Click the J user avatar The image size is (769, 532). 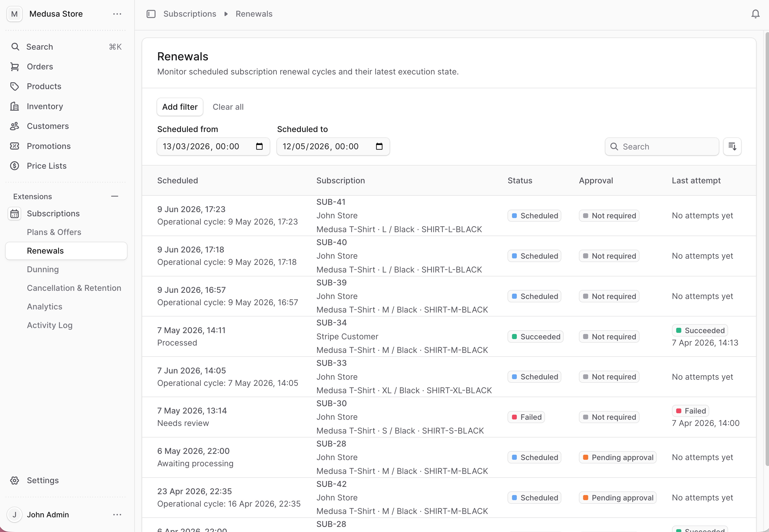pos(14,515)
